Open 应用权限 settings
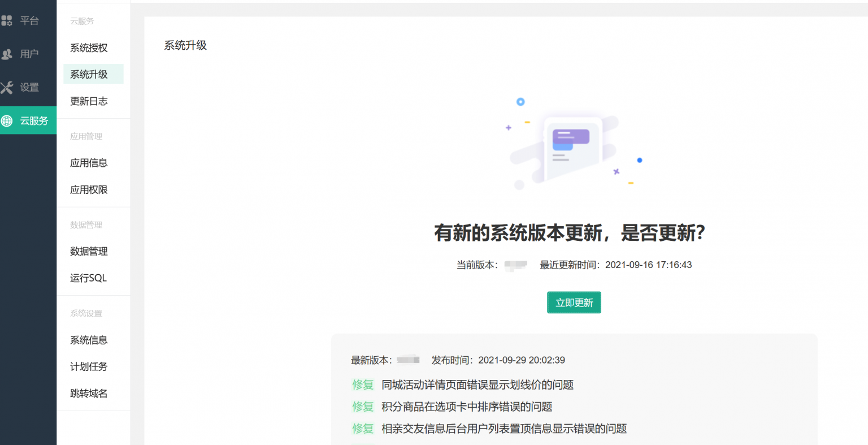The image size is (868, 445). pyautogui.click(x=89, y=190)
